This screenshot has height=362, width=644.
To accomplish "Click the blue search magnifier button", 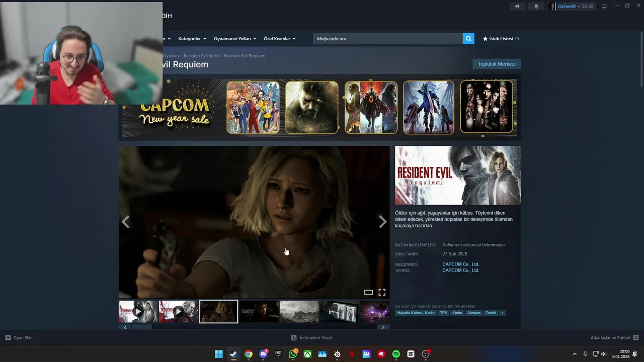I will [468, 39].
